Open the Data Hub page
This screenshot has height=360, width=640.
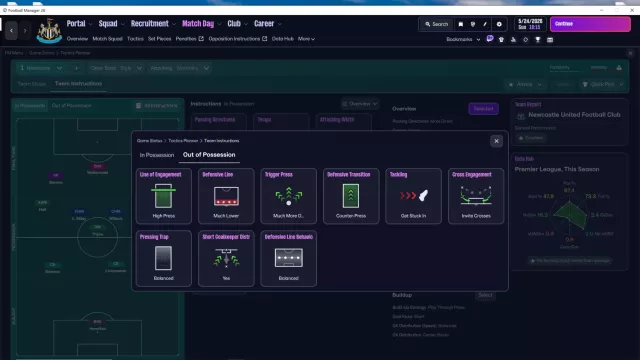tap(282, 39)
